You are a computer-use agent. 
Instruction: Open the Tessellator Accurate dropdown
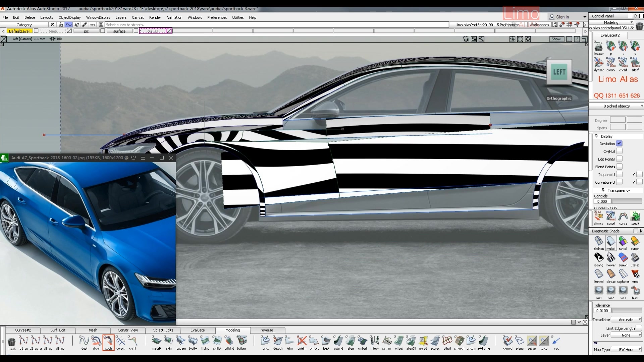click(x=627, y=319)
